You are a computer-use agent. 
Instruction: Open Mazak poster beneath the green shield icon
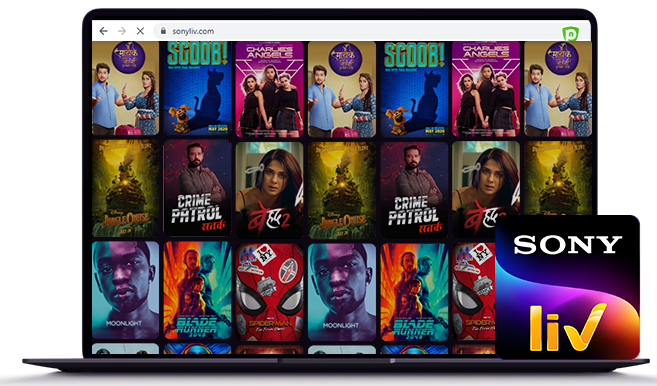[x=558, y=88]
